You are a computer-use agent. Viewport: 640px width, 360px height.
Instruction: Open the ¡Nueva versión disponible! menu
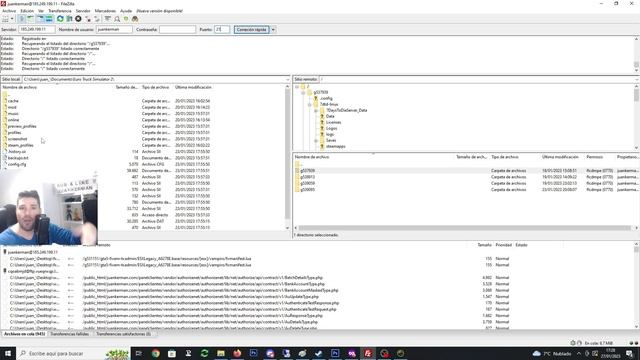[x=159, y=11]
